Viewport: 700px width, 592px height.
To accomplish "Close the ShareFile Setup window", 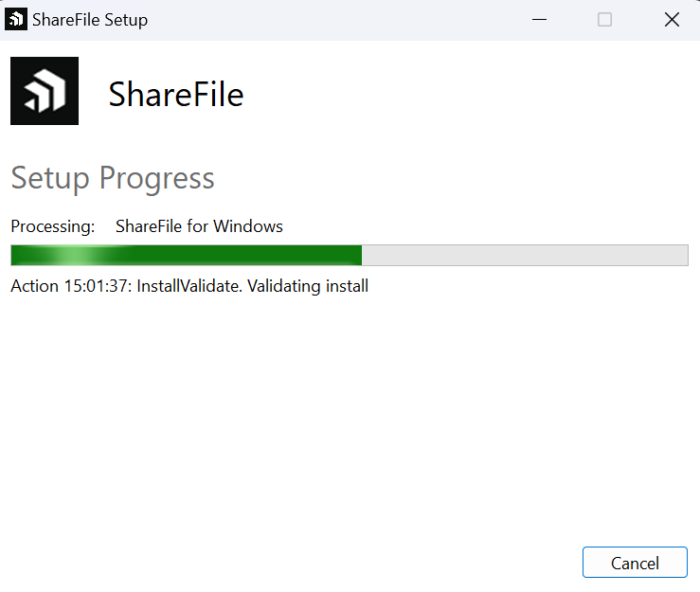I will [672, 20].
